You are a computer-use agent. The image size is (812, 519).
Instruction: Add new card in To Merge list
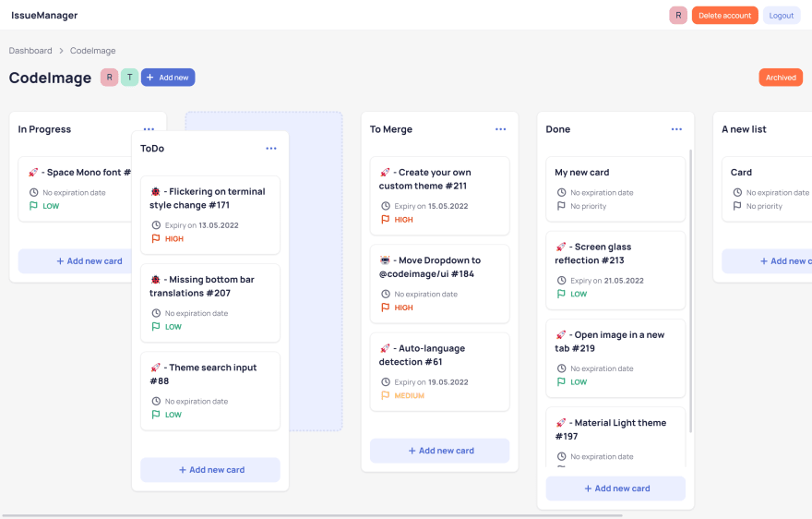click(439, 451)
